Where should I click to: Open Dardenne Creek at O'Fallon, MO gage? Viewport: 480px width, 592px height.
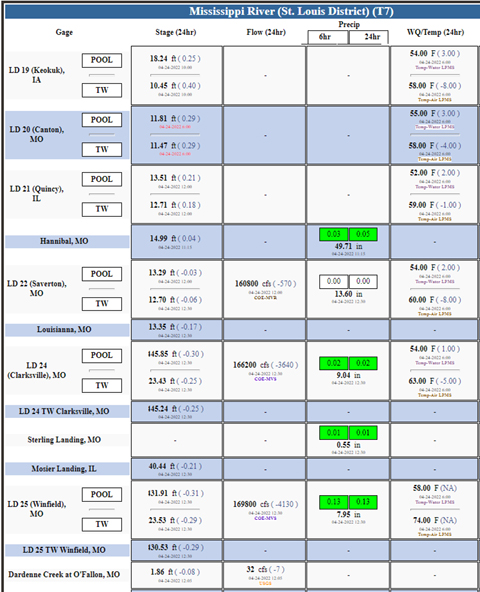(64, 575)
